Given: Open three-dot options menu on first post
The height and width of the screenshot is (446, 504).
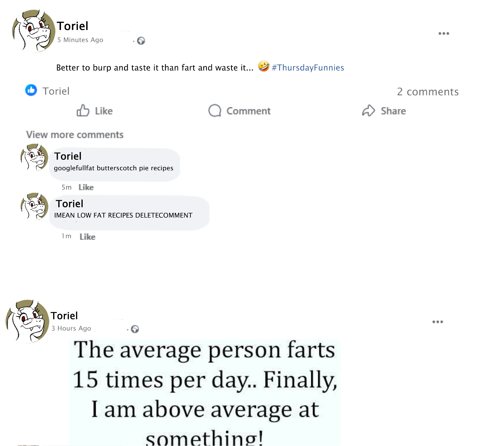Looking at the screenshot, I should click(x=444, y=33).
